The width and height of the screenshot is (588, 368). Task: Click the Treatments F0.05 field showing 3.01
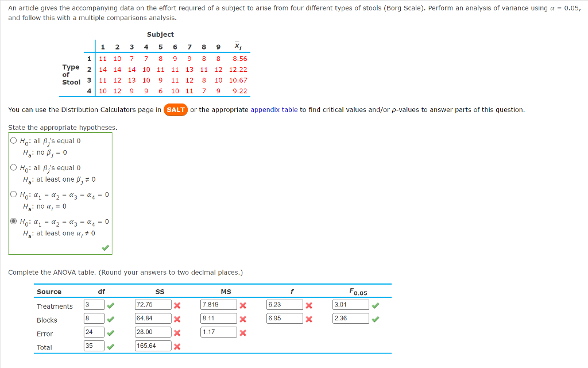(351, 305)
